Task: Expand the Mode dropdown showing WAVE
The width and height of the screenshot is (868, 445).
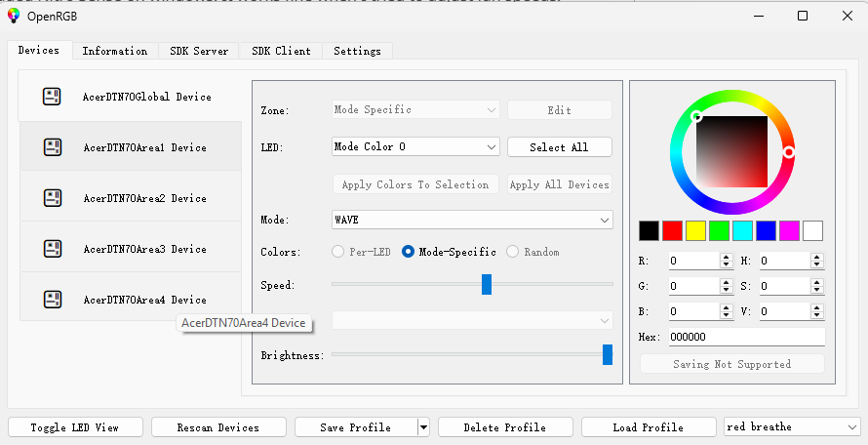Action: pos(472,220)
